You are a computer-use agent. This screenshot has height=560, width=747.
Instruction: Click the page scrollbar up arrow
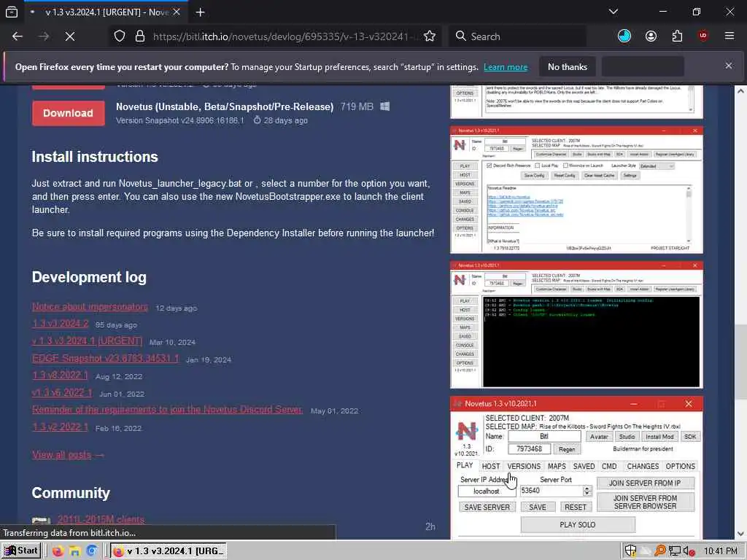coord(741,91)
